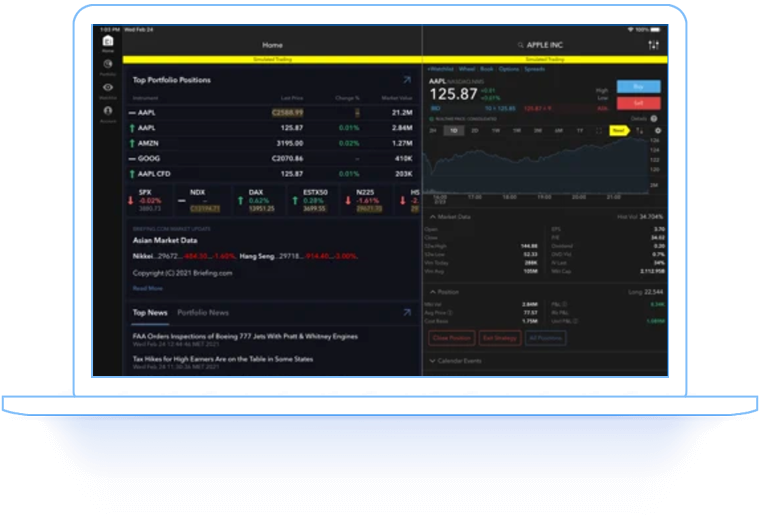Image resolution: width=760 pixels, height=515 pixels.
Task: Open the Book tab
Action: [487, 69]
